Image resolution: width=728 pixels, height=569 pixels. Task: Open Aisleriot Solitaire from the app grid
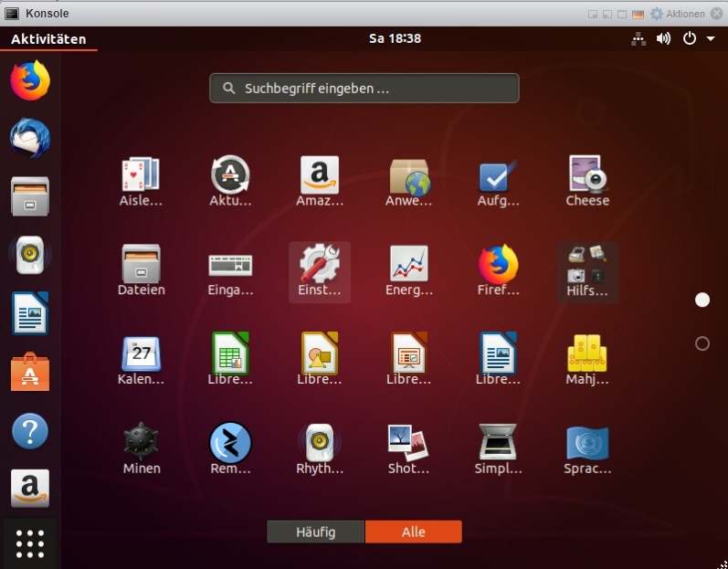tap(141, 182)
